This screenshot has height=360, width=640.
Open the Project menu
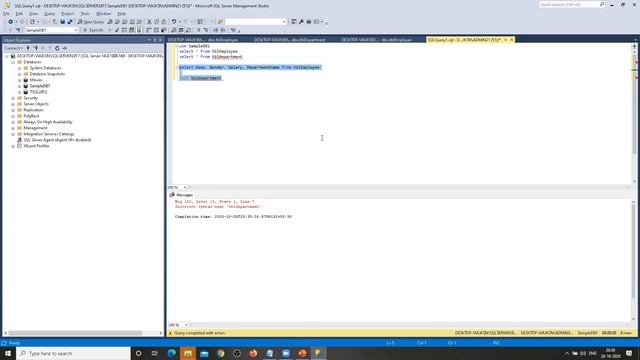point(68,13)
